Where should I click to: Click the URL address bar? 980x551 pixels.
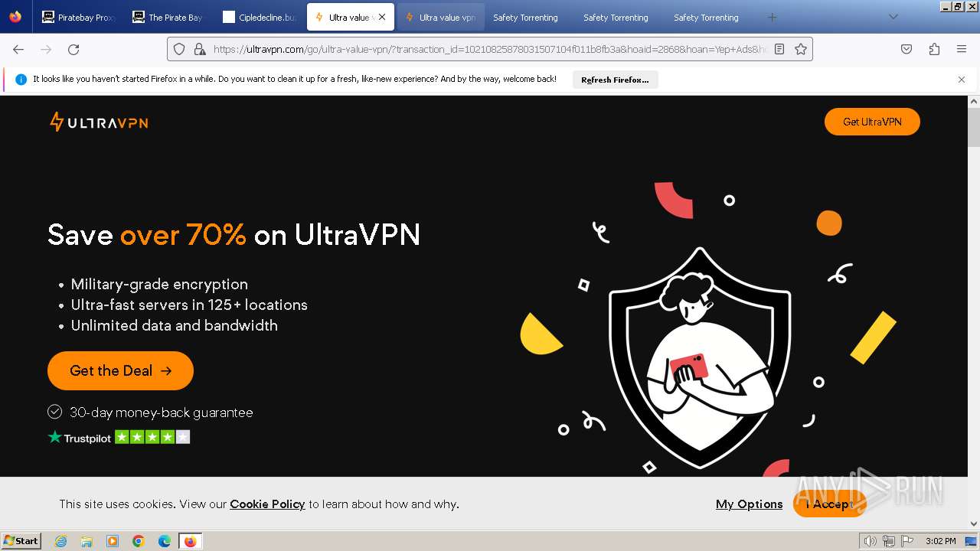pos(490,49)
